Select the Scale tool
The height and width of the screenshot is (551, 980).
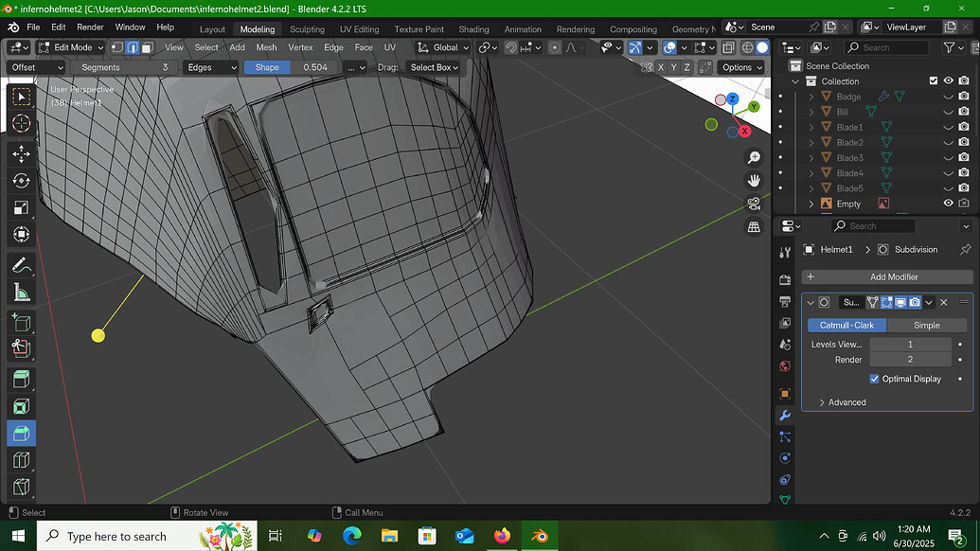point(21,208)
